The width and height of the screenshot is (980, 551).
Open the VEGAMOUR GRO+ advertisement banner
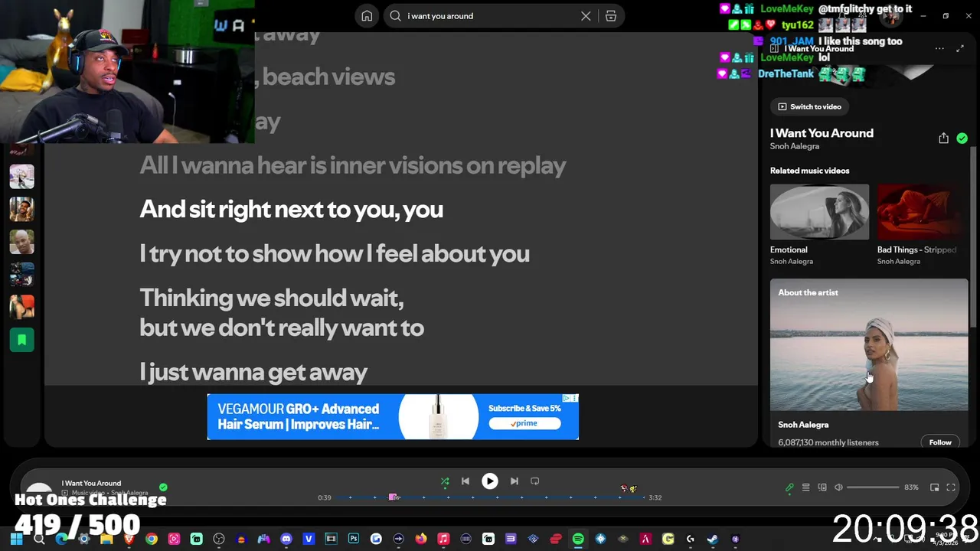[x=393, y=417]
